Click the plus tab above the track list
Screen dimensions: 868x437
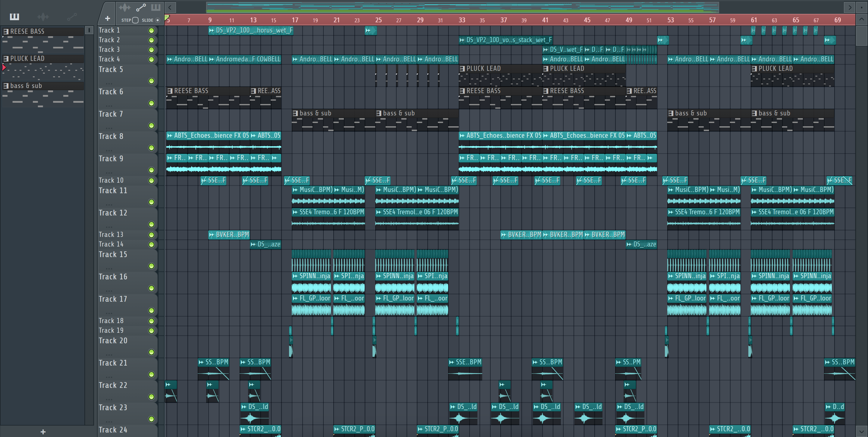tap(108, 18)
